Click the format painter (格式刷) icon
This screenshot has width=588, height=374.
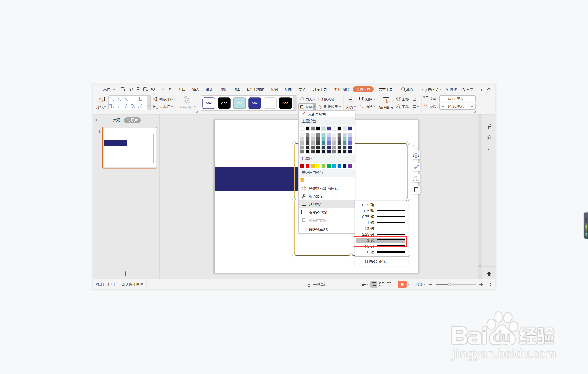pos(321,99)
